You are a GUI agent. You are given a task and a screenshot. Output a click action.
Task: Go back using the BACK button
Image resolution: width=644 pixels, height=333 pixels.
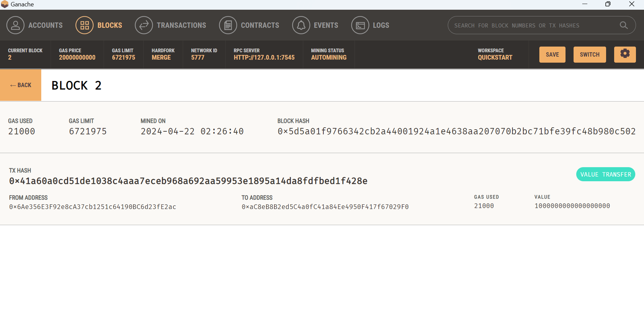[x=21, y=85]
